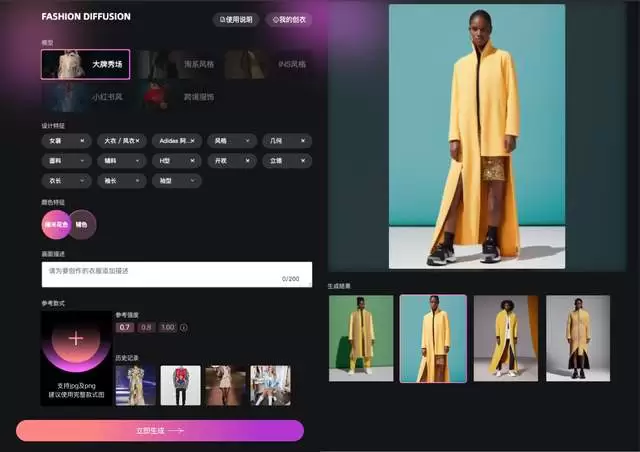Open 使用说明 usage instructions

pyautogui.click(x=236, y=20)
